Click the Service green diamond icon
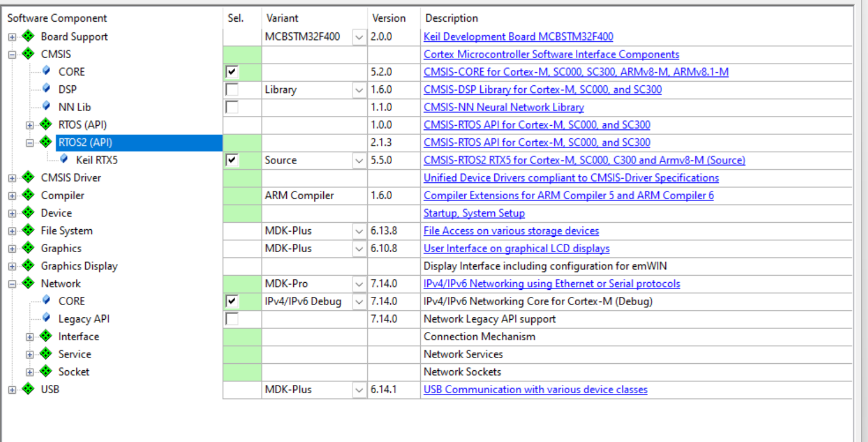This screenshot has width=868, height=442. (x=46, y=354)
